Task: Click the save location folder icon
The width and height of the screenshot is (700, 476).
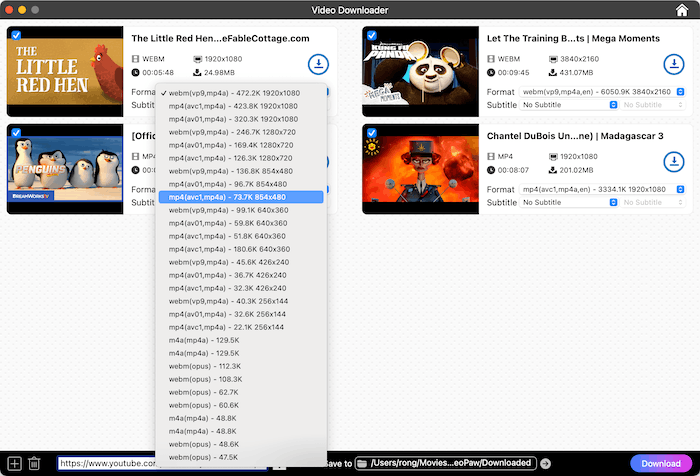Action: (361, 463)
